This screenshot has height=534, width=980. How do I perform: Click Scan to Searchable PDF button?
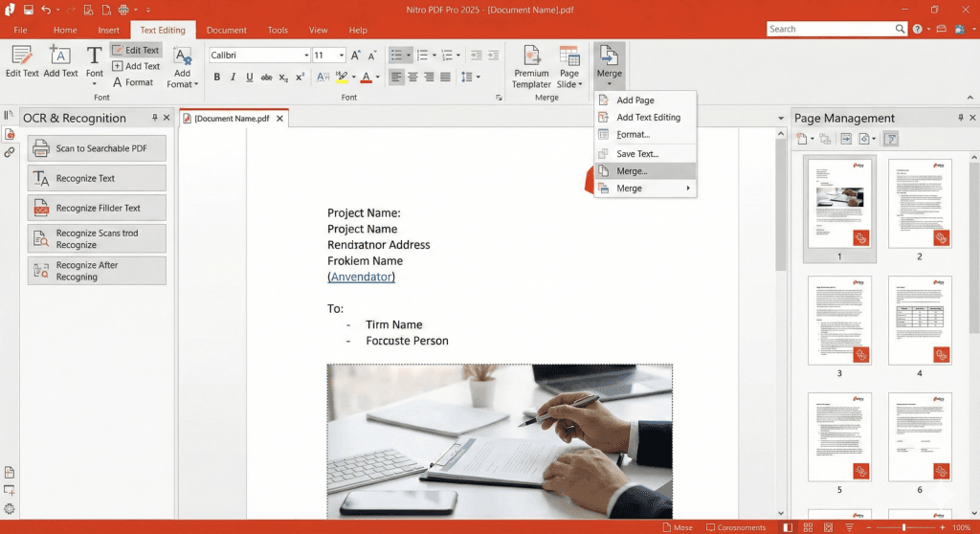[x=97, y=148]
